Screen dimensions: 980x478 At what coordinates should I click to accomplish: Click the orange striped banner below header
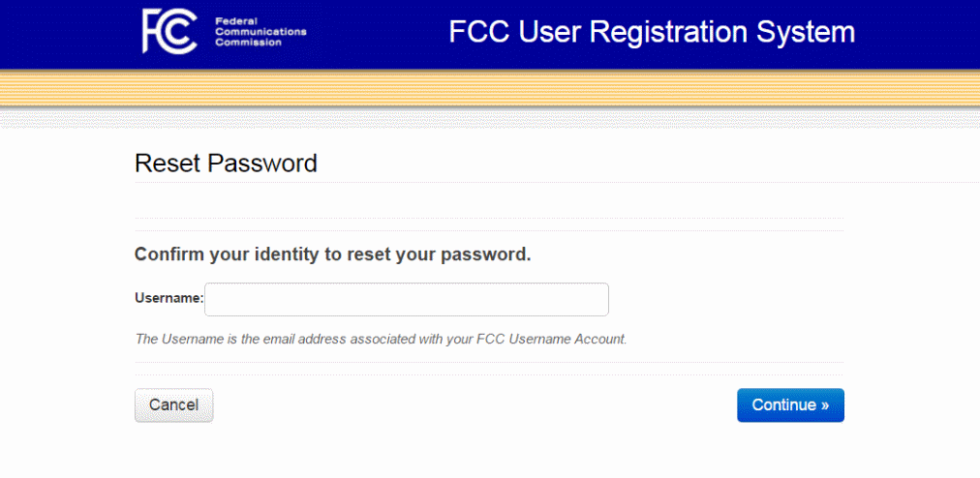(490, 89)
